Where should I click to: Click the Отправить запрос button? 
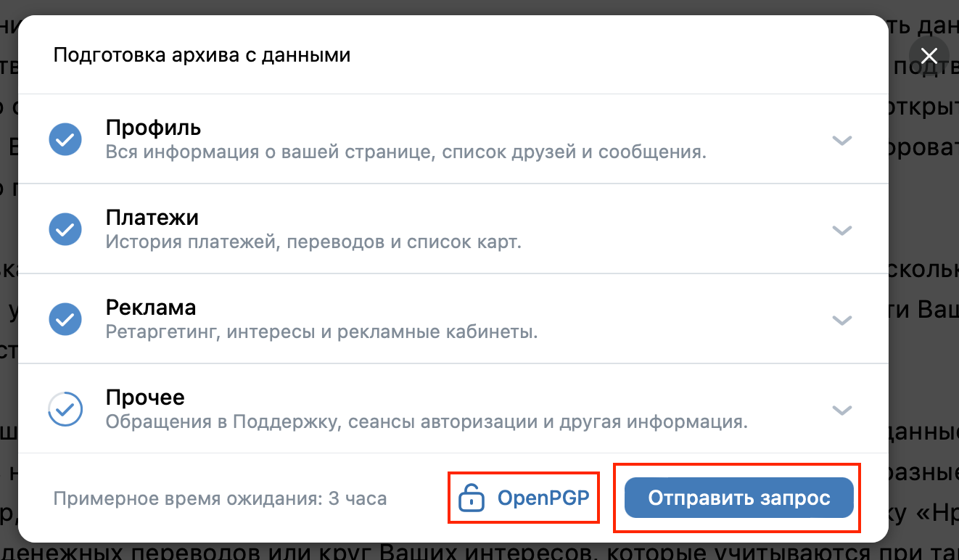(x=739, y=498)
